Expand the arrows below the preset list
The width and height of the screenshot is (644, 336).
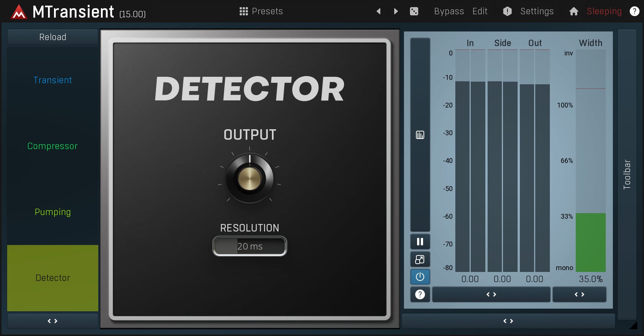(x=53, y=321)
